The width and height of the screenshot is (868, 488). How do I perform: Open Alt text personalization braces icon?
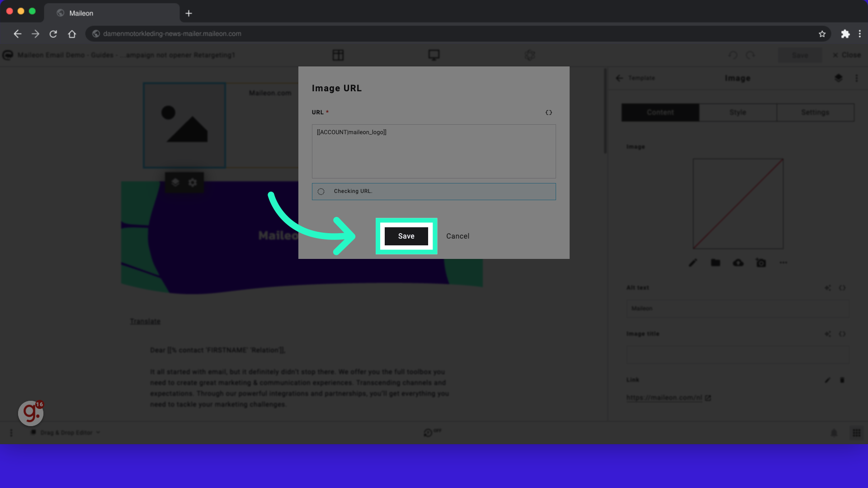point(842,288)
